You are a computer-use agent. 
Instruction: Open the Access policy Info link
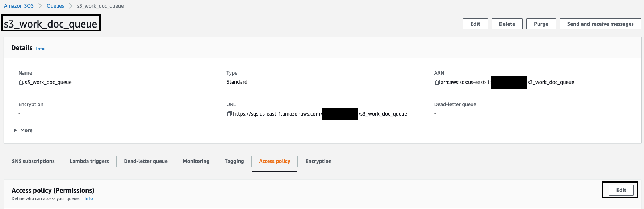88,198
